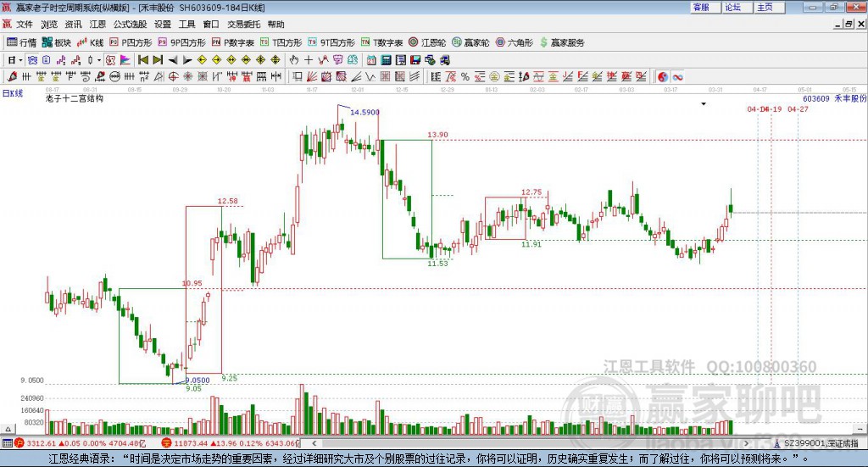Select the red target circle-cross tool
Viewport: 868px width, 467px height.
tap(173, 77)
